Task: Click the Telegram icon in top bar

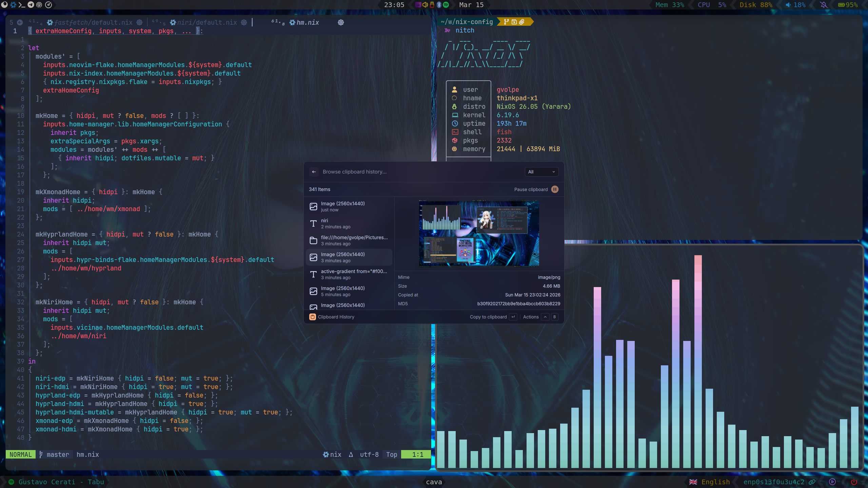Action: point(31,5)
